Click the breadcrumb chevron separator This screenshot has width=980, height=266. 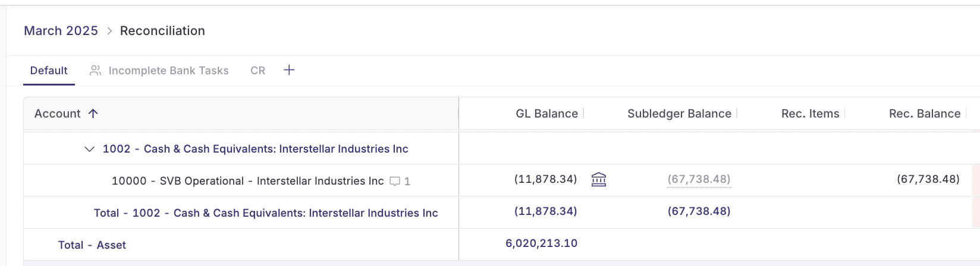109,31
